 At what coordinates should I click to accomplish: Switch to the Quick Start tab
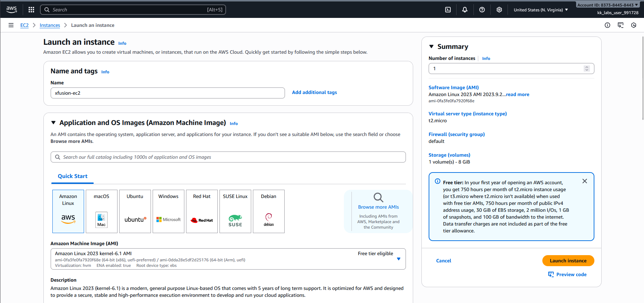coord(73,176)
